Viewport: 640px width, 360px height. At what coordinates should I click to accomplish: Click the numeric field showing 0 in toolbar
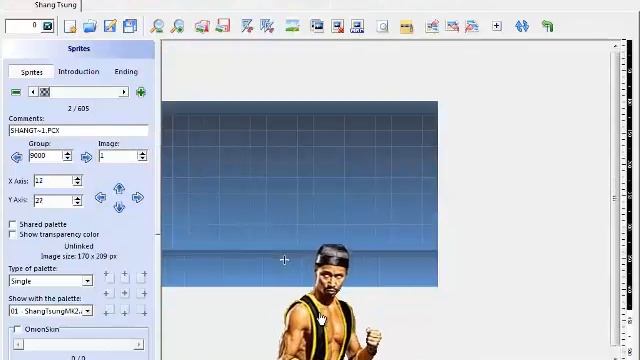coord(23,27)
